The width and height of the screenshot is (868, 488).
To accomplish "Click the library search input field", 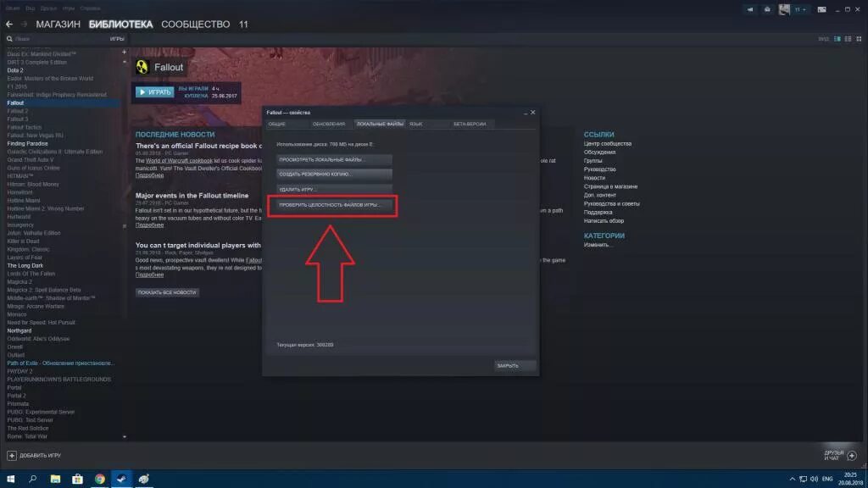I will point(60,39).
